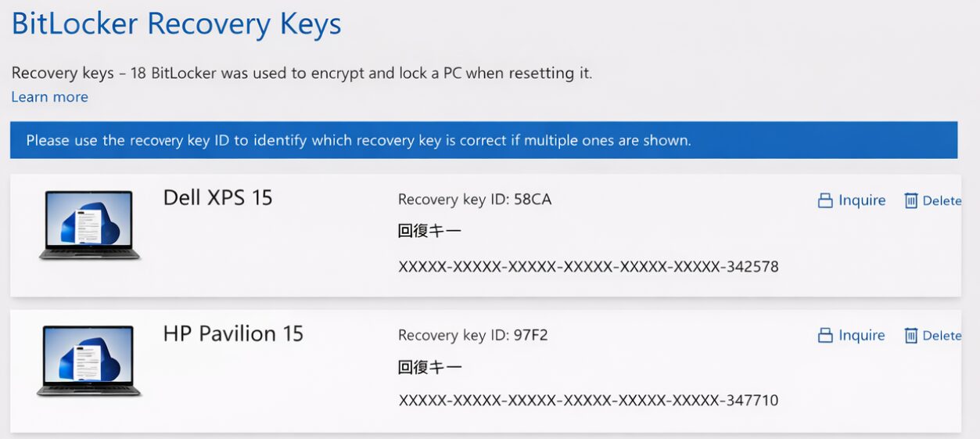Click the Delete trash icon for HP Pavilion 15

point(910,336)
